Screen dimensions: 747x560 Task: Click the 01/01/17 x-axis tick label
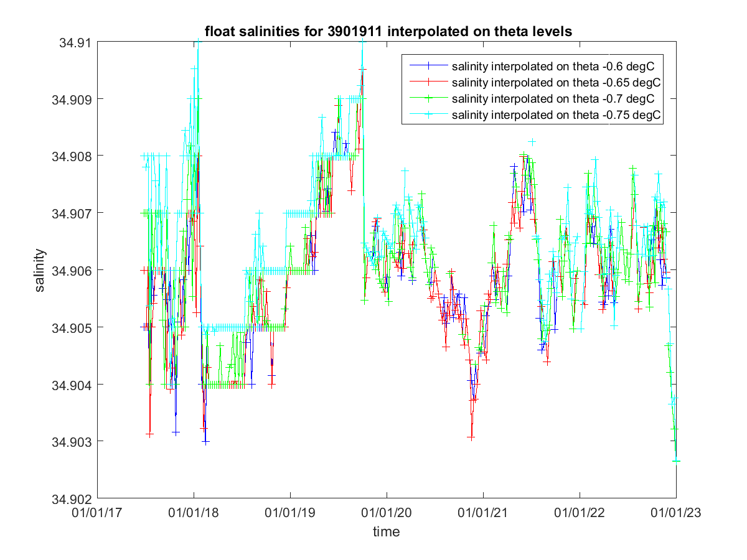97,513
